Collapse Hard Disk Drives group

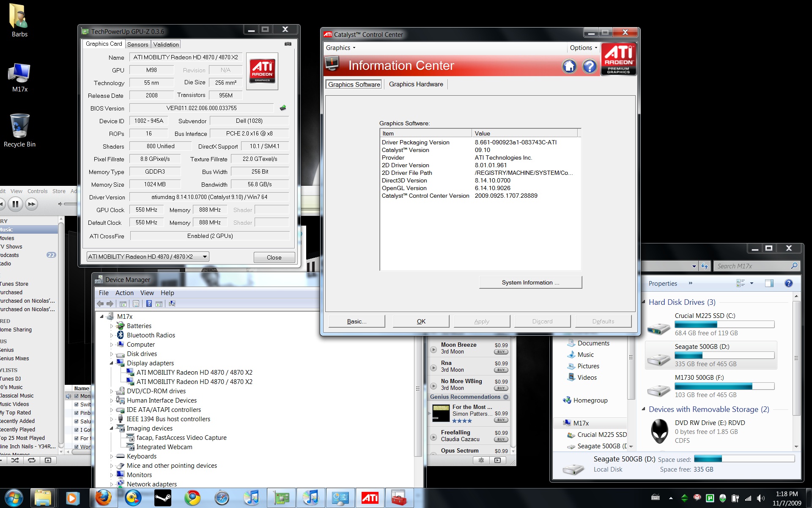(644, 302)
